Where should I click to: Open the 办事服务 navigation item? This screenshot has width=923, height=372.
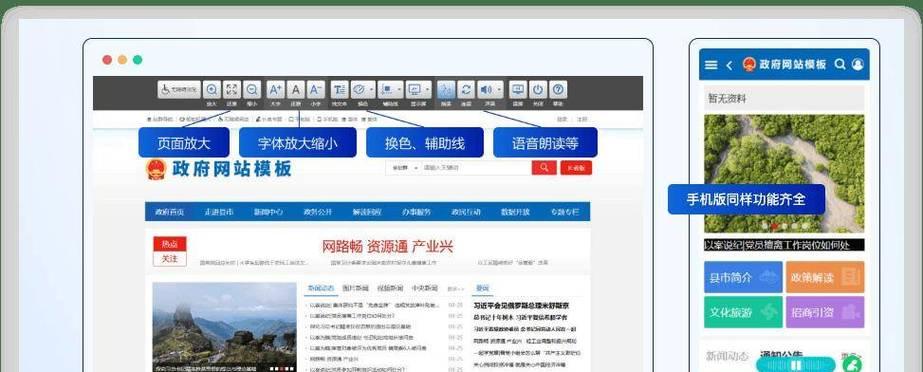pyautogui.click(x=417, y=212)
